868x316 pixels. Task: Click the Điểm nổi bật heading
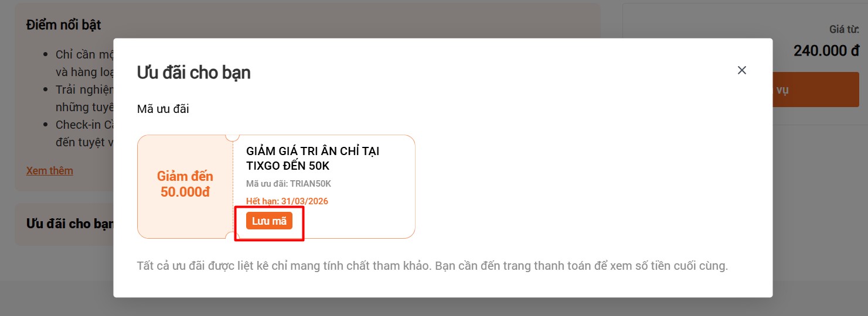pyautogui.click(x=63, y=25)
